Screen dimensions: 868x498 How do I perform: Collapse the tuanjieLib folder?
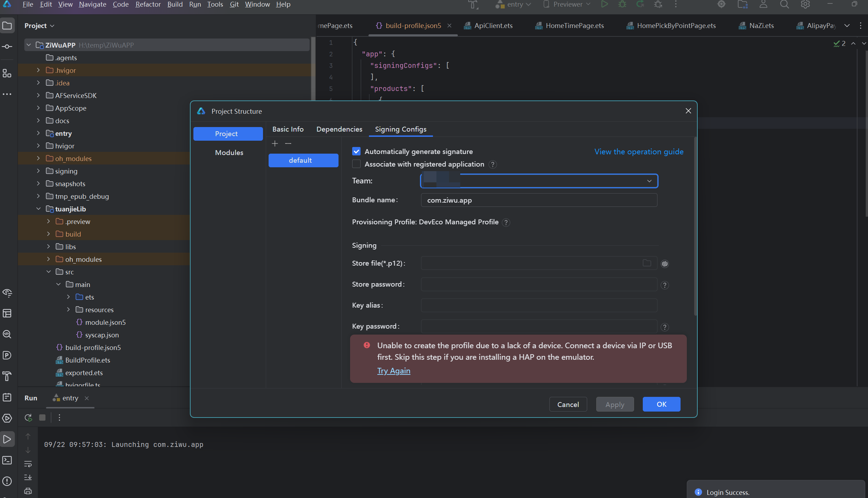point(38,209)
